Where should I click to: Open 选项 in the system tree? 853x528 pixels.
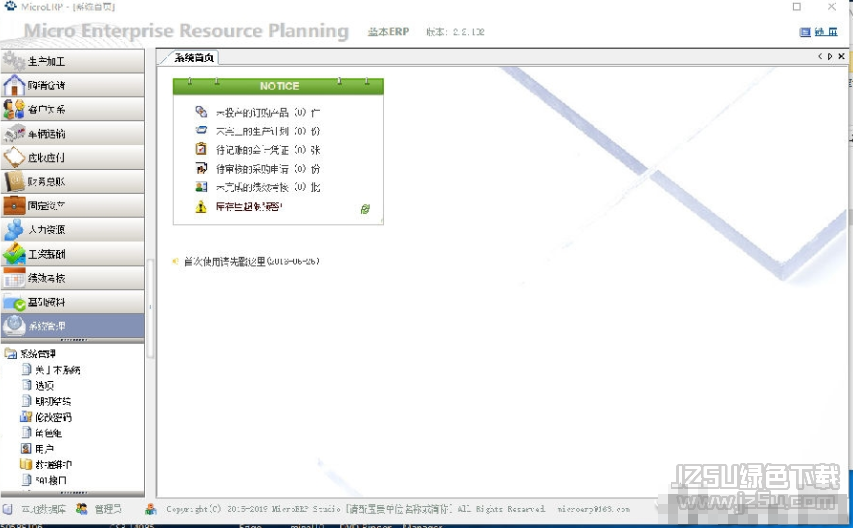[x=45, y=386]
